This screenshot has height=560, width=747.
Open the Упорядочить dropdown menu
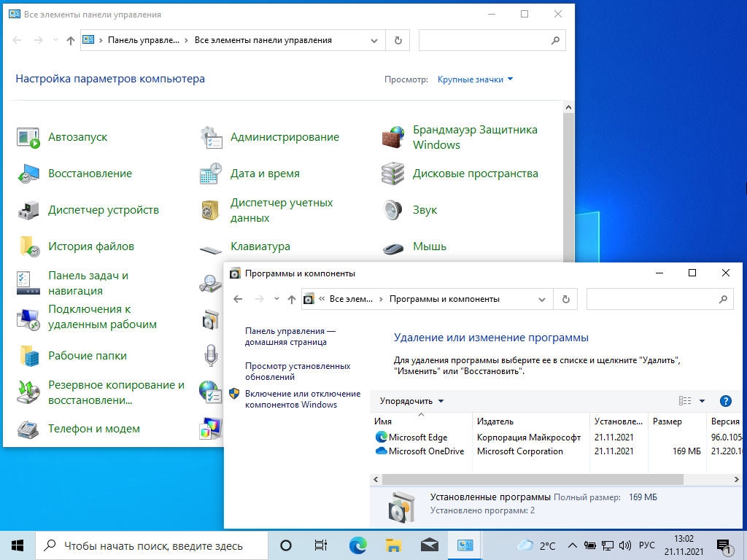pos(411,401)
